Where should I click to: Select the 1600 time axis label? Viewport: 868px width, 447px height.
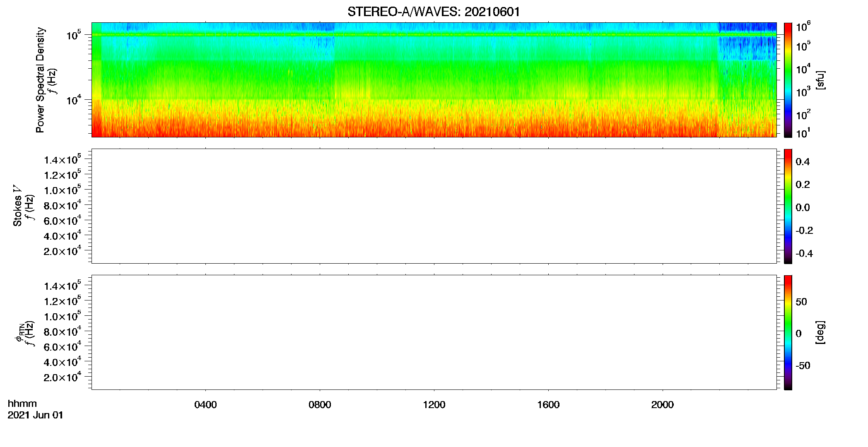coord(548,405)
